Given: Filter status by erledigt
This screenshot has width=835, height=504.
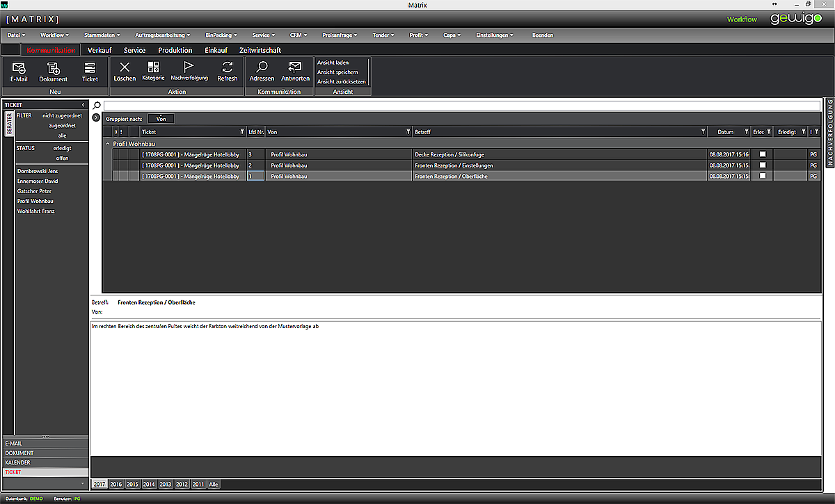Looking at the screenshot, I should [62, 148].
